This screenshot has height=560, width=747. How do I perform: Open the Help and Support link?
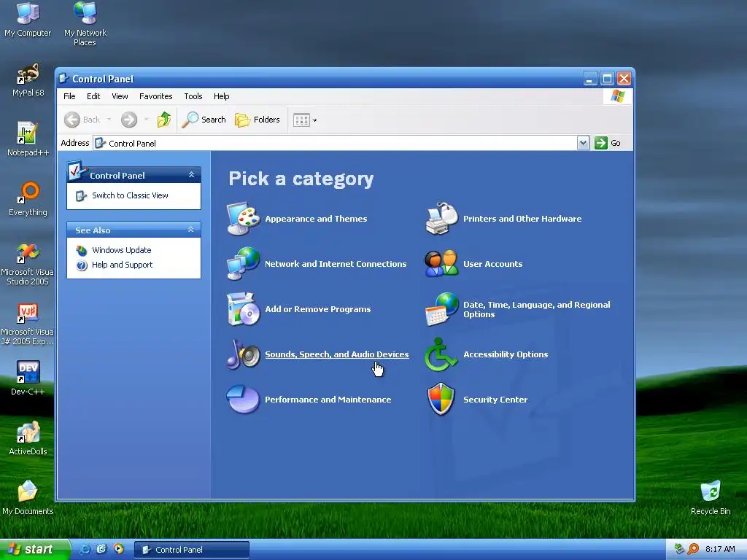pos(122,265)
